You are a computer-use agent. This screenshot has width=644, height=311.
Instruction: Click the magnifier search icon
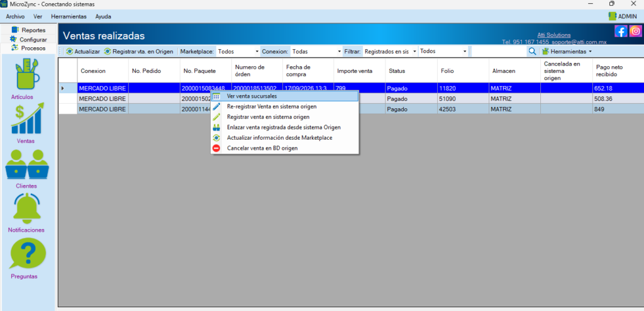tap(532, 52)
